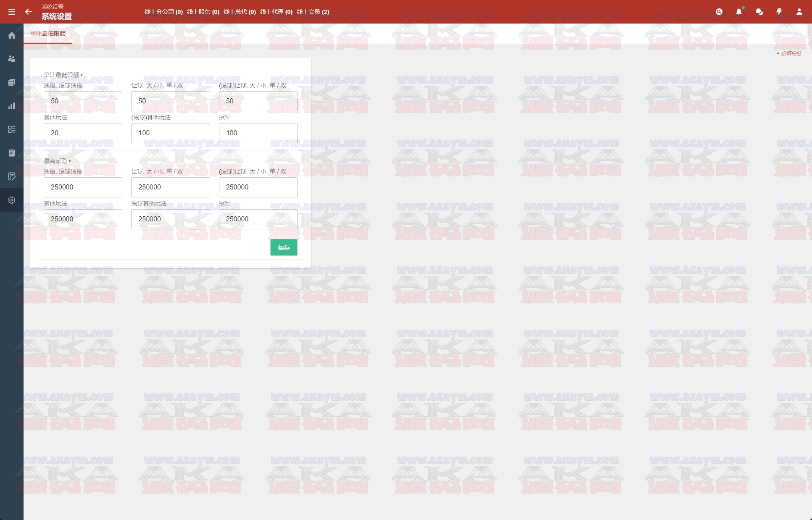Screen dimensions: 812x520
Task: Open the list-view sidebar icon
Action: pyautogui.click(x=12, y=129)
